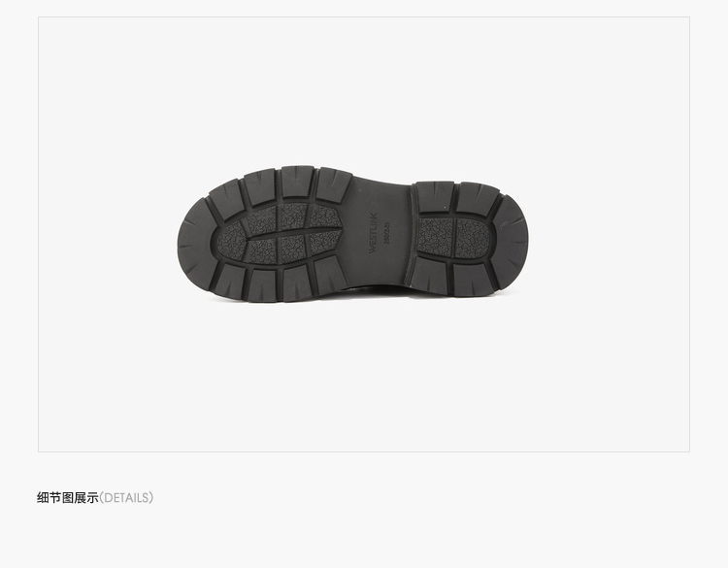Select the 细节图展示 heading text

(x=68, y=498)
